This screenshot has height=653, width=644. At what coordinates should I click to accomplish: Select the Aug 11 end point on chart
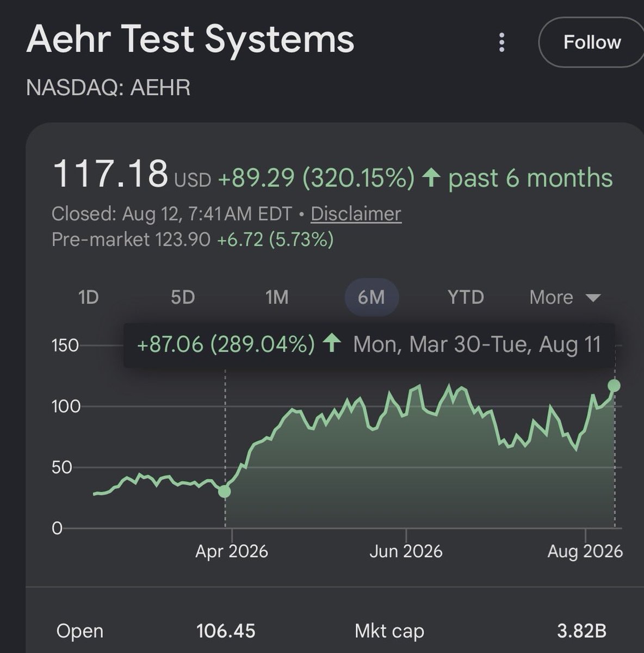pos(614,386)
